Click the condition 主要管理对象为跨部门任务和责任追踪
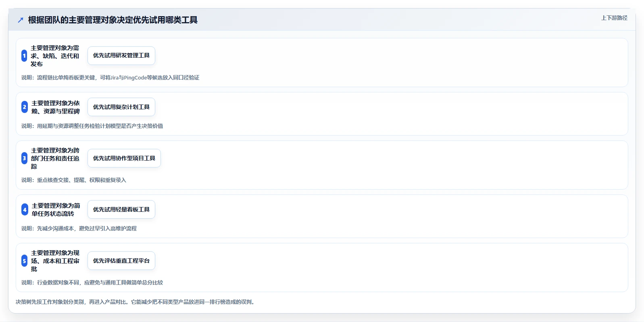The height and width of the screenshot is (322, 644). tap(55, 158)
